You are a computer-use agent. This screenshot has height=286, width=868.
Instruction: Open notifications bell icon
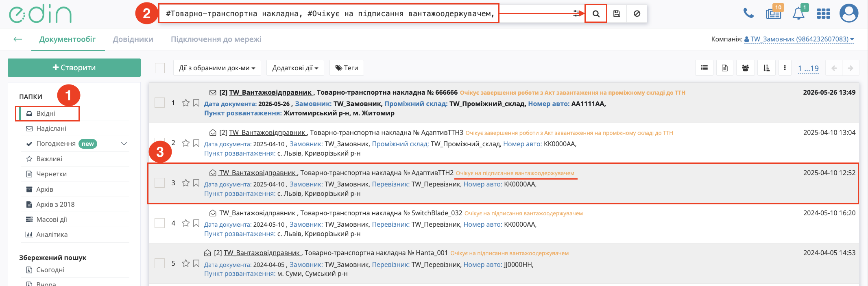point(798,13)
